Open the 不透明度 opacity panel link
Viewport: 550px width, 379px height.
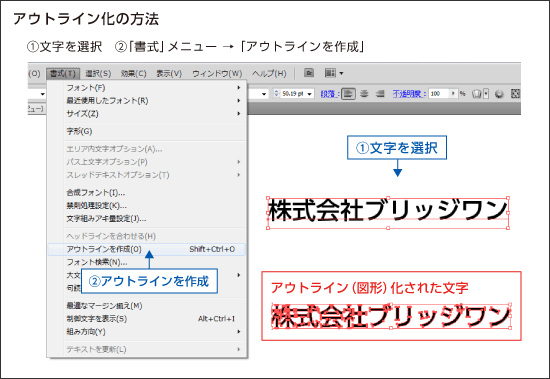(409, 94)
